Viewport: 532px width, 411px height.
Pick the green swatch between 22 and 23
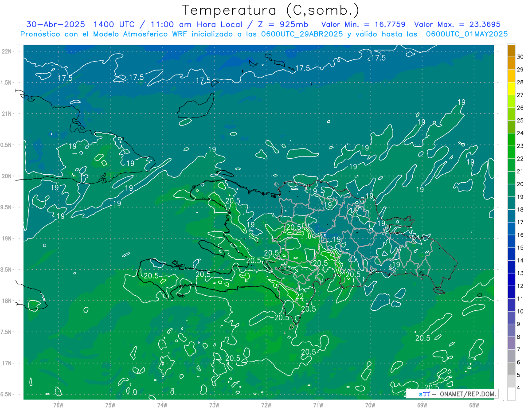511,152
